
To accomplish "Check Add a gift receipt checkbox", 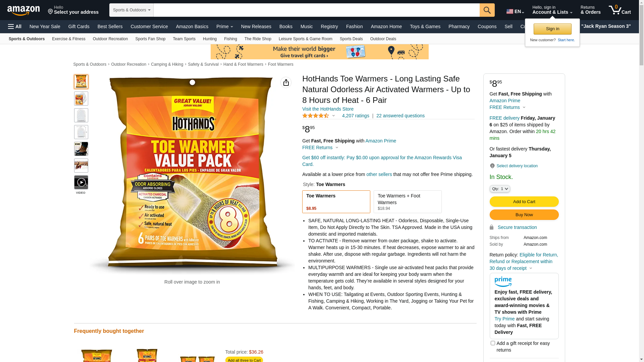I will [493, 343].
